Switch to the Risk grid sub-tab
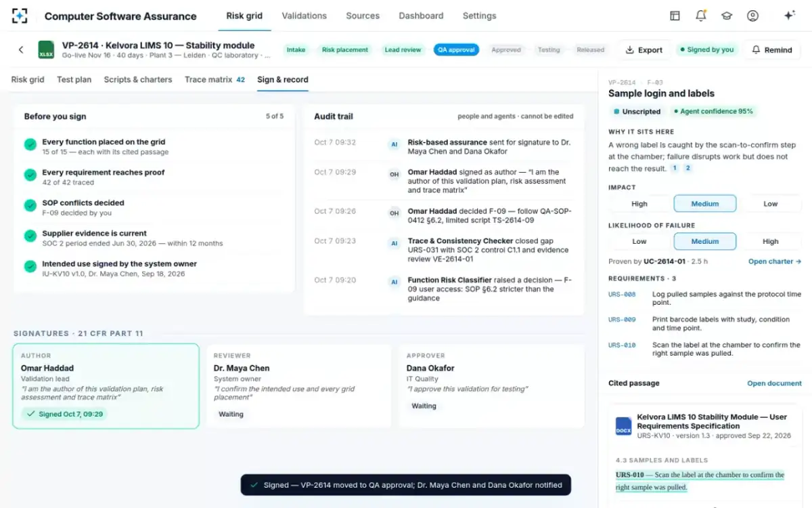This screenshot has width=812, height=508. (28, 79)
